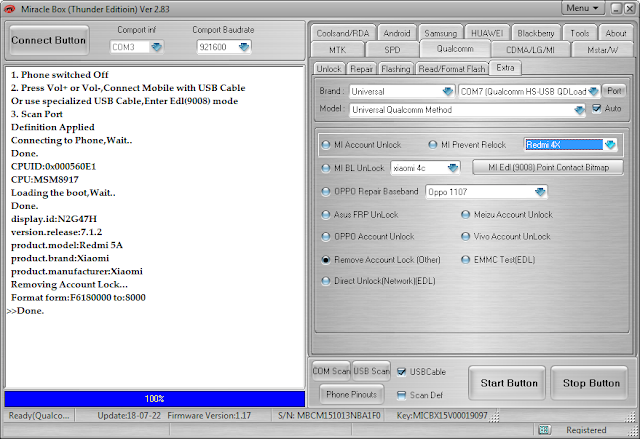
Task: Select the Vivo Account UnLock radio button
Action: coord(465,237)
